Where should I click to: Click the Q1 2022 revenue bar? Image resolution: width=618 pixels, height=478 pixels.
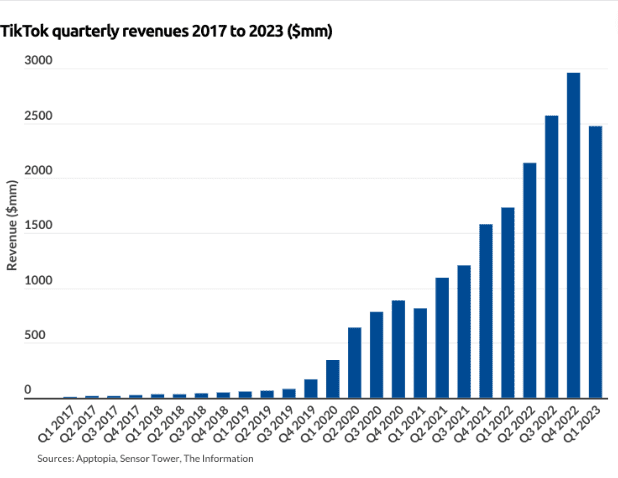click(x=508, y=303)
